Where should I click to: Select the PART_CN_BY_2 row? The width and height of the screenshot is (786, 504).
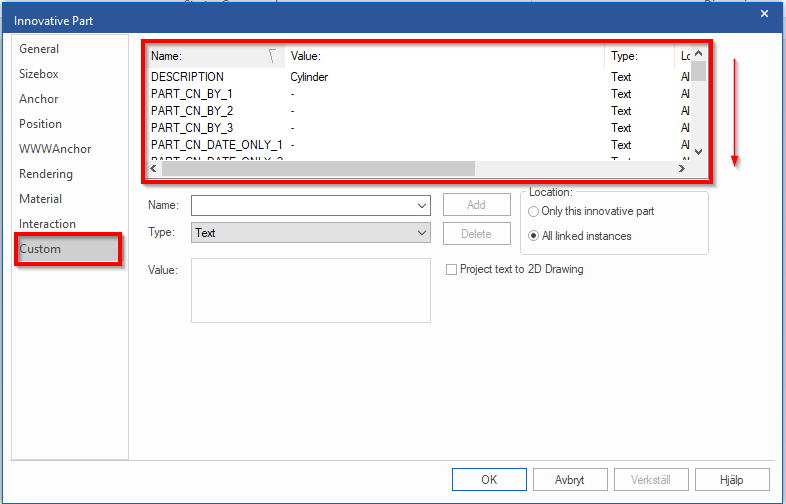pos(418,111)
